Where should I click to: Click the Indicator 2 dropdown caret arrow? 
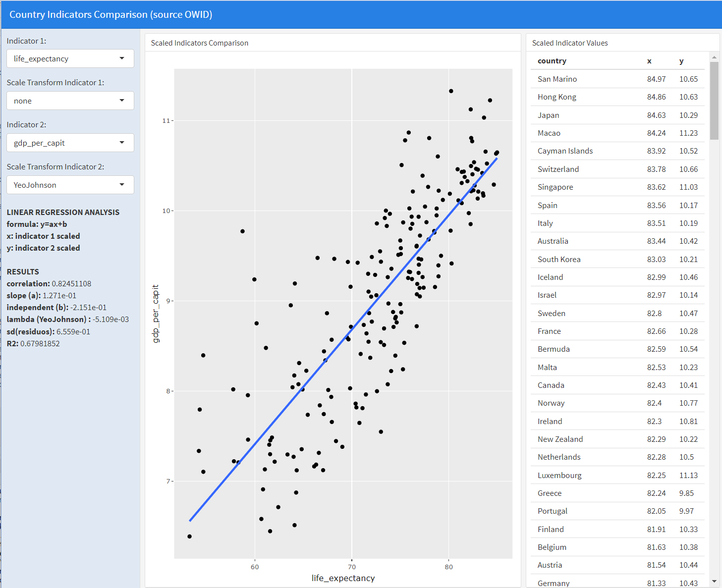pos(122,143)
